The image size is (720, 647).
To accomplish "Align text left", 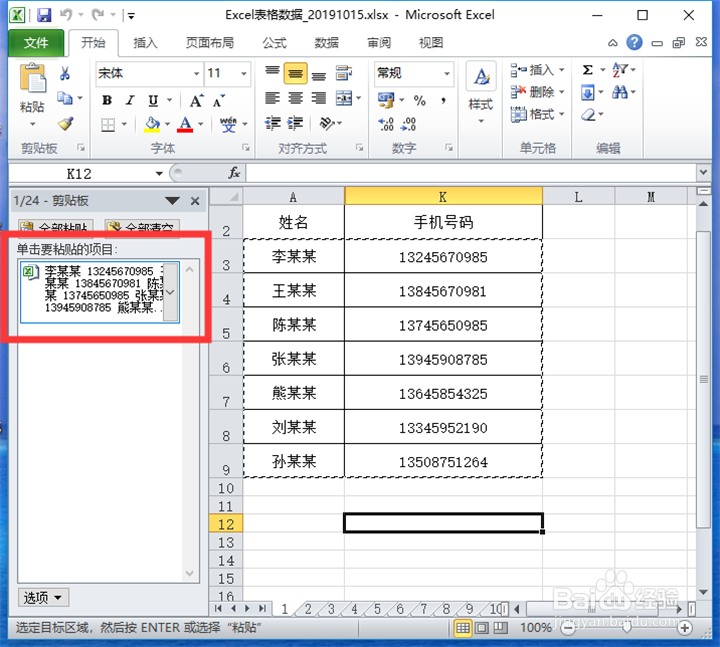I will (272, 98).
